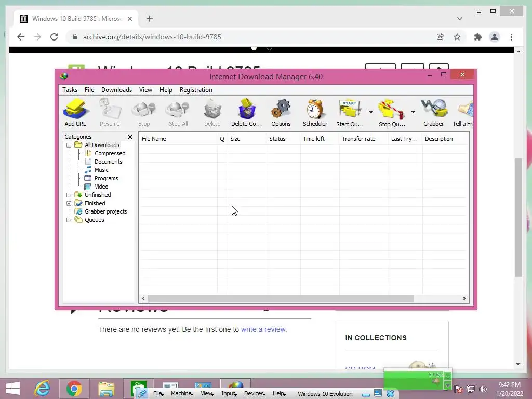Sort by Size column header
The width and height of the screenshot is (532, 399).
(x=247, y=139)
